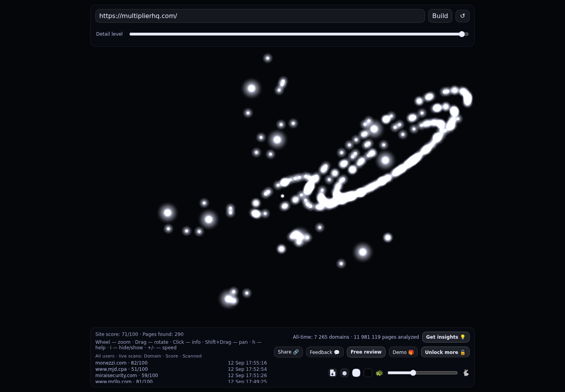This screenshot has width=565, height=392.
Task: Click the Detail level label
Action: [109, 34]
